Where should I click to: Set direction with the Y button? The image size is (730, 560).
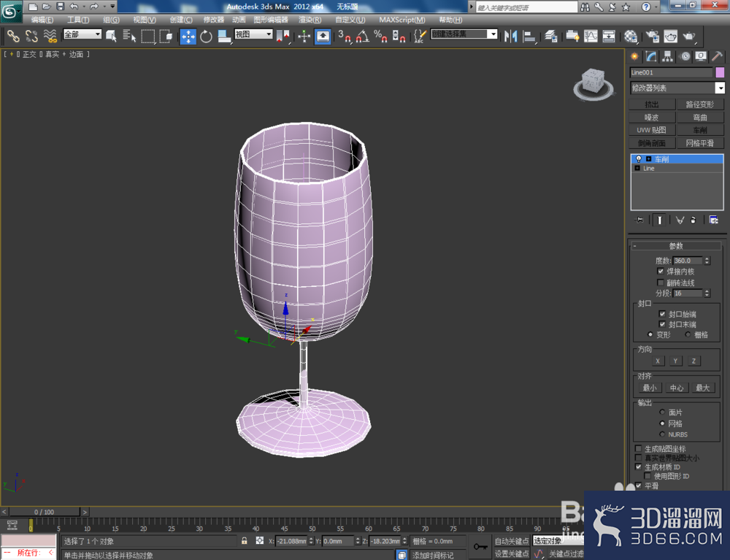(675, 361)
